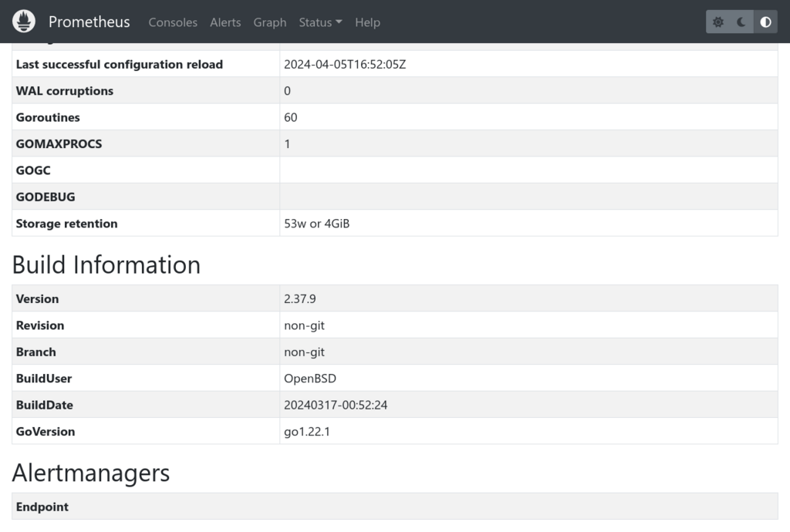Open the Status dropdown menu
This screenshot has height=532, width=790.
tap(320, 22)
